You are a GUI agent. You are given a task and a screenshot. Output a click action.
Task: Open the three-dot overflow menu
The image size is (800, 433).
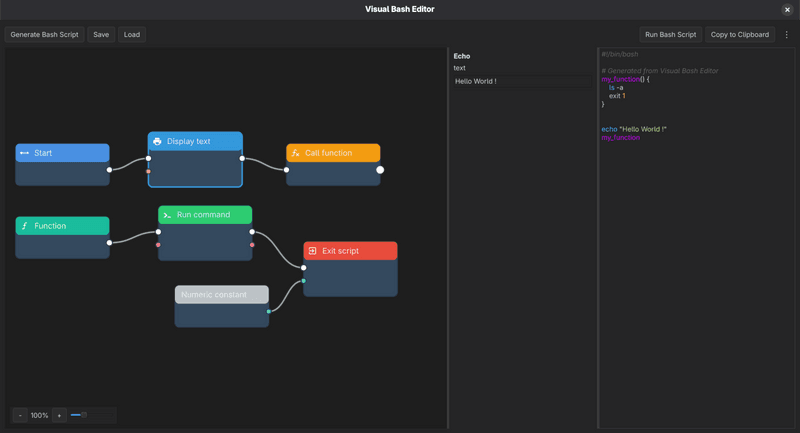point(786,35)
